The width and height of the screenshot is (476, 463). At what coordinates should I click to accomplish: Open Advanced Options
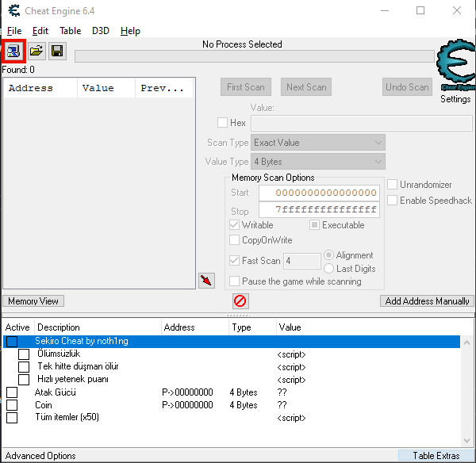pyautogui.click(x=40, y=456)
